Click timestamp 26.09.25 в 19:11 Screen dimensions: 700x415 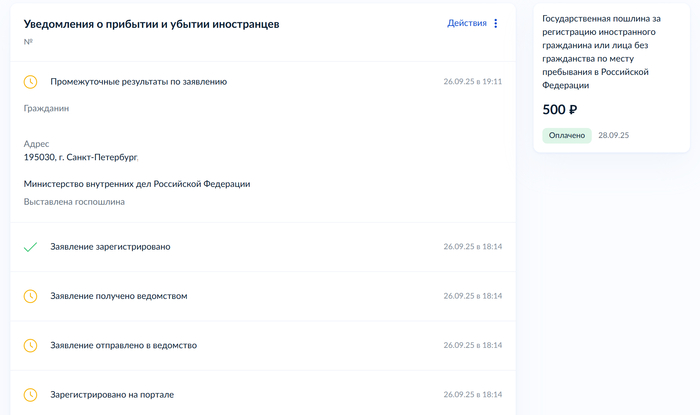click(473, 82)
